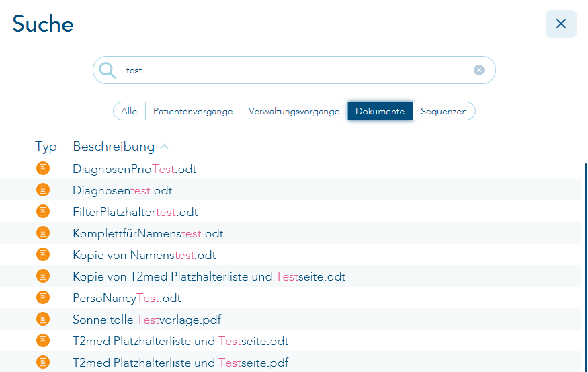The height and width of the screenshot is (372, 588).
Task: Sort by the Typ column header
Action: point(46,147)
